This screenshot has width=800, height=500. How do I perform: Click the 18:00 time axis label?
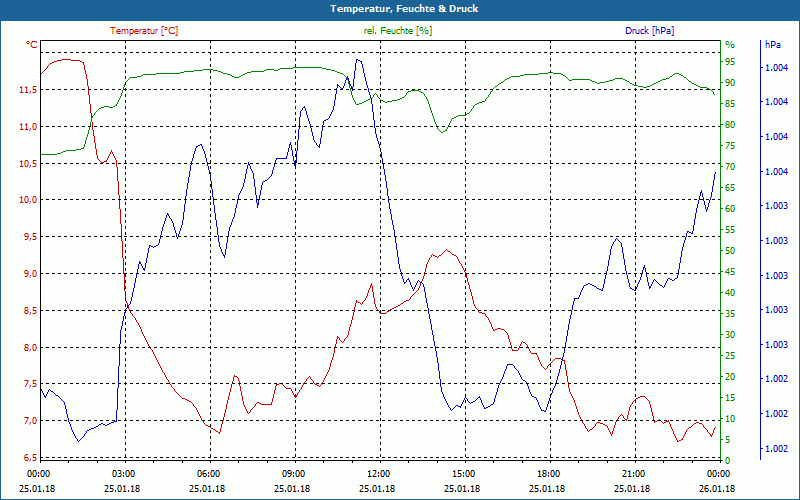547,473
